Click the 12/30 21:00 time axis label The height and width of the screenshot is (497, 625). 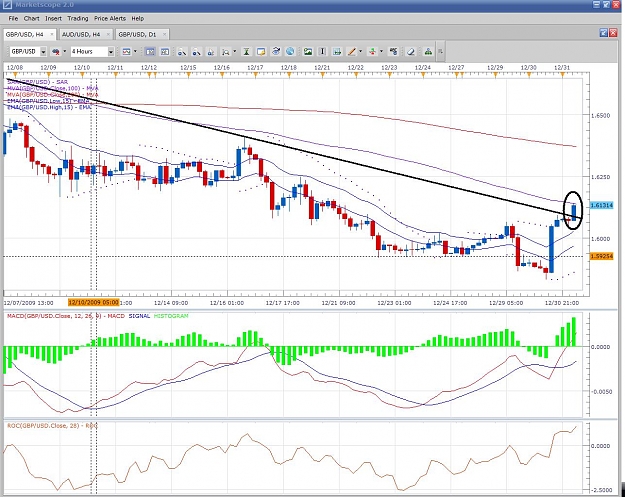pyautogui.click(x=562, y=303)
